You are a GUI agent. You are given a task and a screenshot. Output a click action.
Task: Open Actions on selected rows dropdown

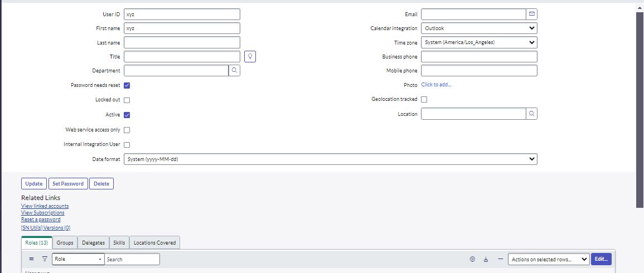coord(549,259)
